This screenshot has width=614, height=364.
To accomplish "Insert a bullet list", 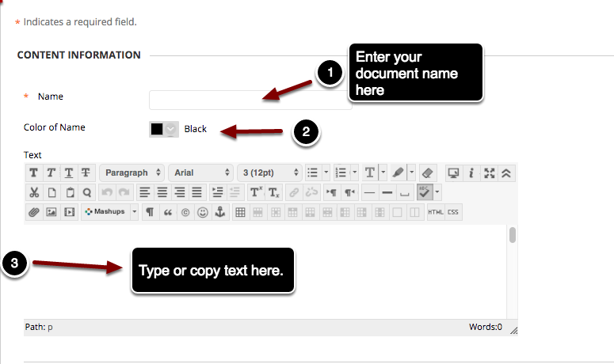I will coord(312,173).
